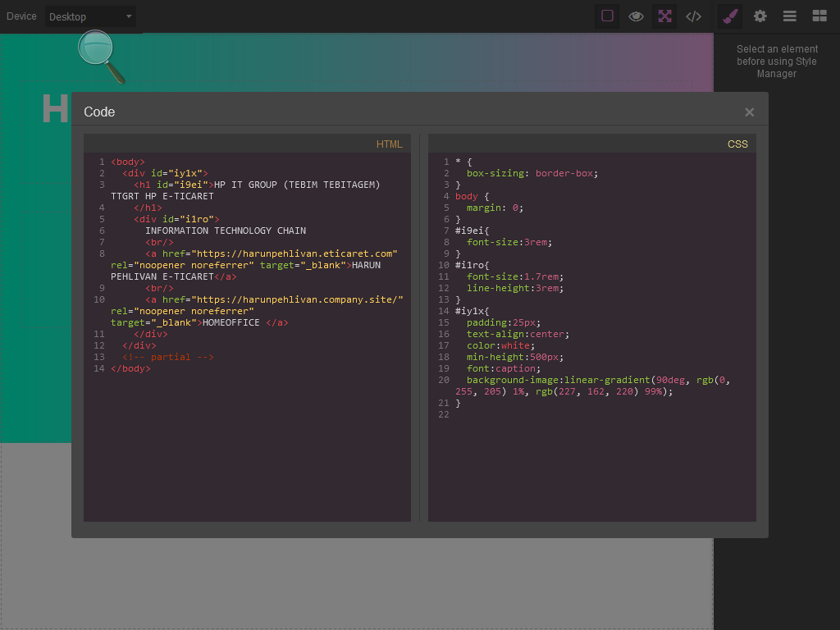The image size is (840, 630).
Task: Close the Code dialog
Action: [750, 112]
